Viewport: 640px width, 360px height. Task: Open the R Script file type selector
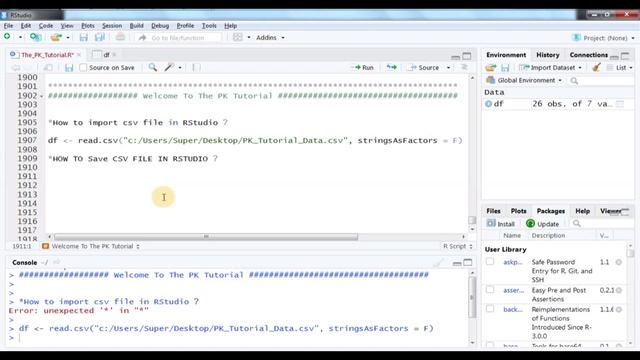(458, 246)
